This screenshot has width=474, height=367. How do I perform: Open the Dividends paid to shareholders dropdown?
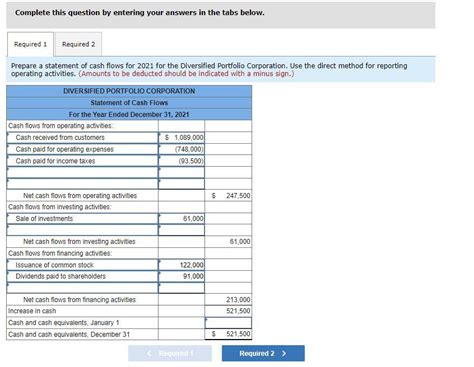click(x=82, y=276)
